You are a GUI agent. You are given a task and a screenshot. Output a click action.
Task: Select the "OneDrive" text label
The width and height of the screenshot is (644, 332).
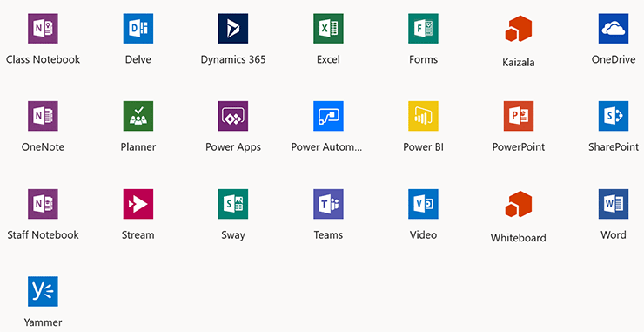614,59
